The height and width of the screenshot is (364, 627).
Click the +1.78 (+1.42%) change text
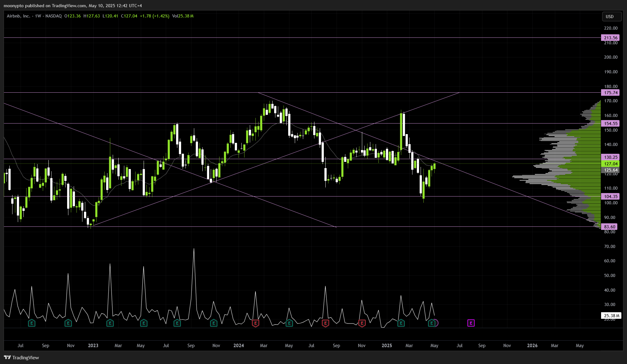155,16
